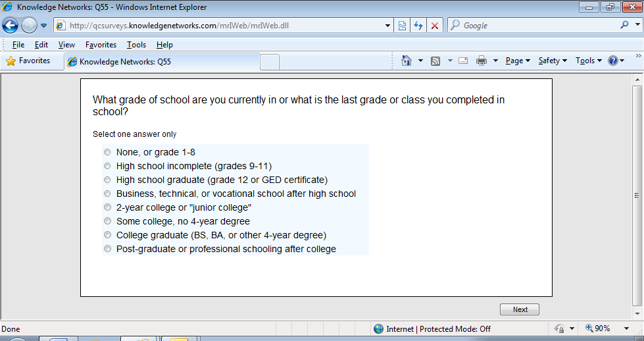
Task: Expand the zoom level dropdown arrow
Action: [626, 328]
